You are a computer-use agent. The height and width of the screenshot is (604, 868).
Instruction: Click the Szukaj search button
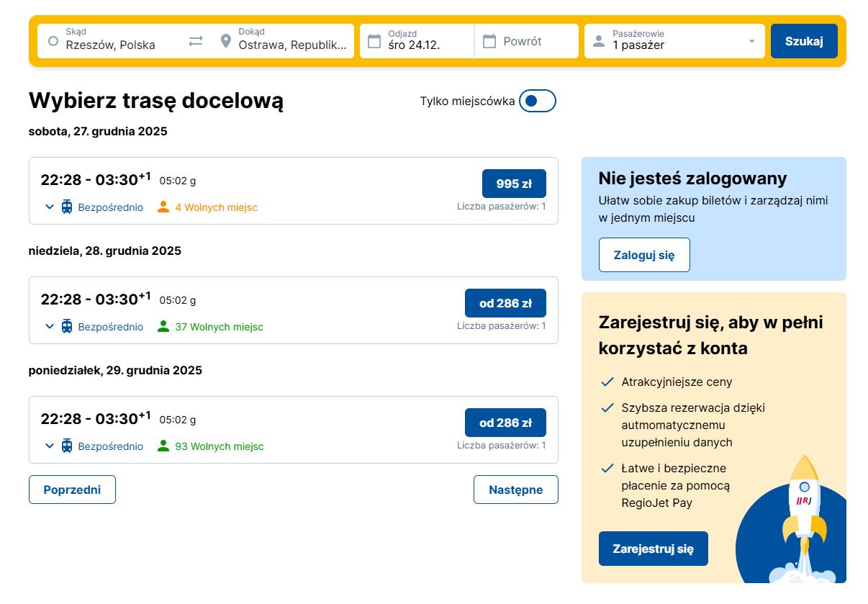[804, 41]
